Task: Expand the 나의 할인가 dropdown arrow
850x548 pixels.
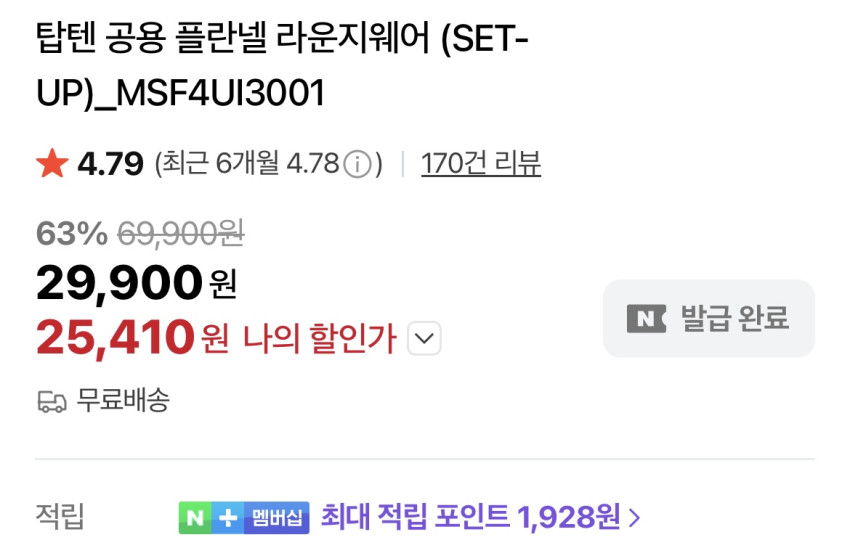Action: pyautogui.click(x=424, y=339)
